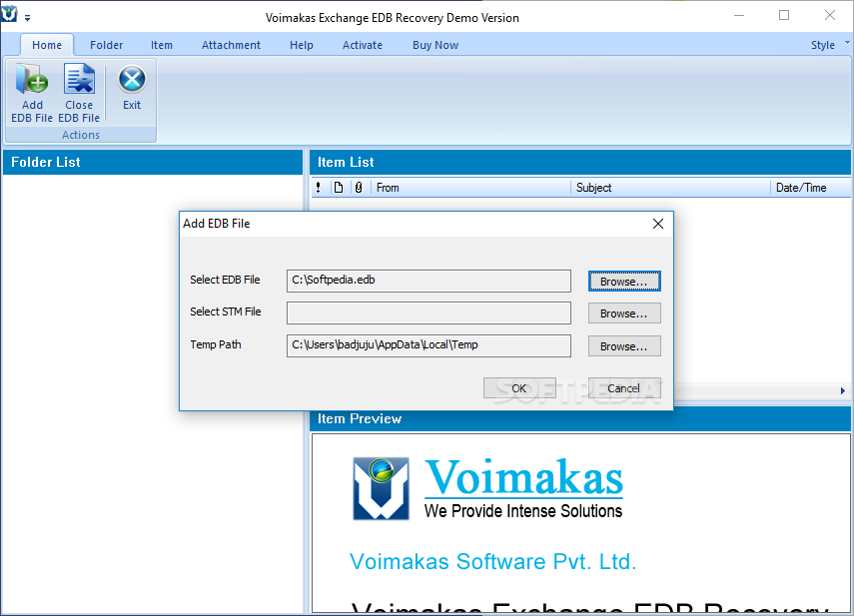Screen dimensions: 854x616
Task: Click the Item List panel header
Action: [x=580, y=162]
